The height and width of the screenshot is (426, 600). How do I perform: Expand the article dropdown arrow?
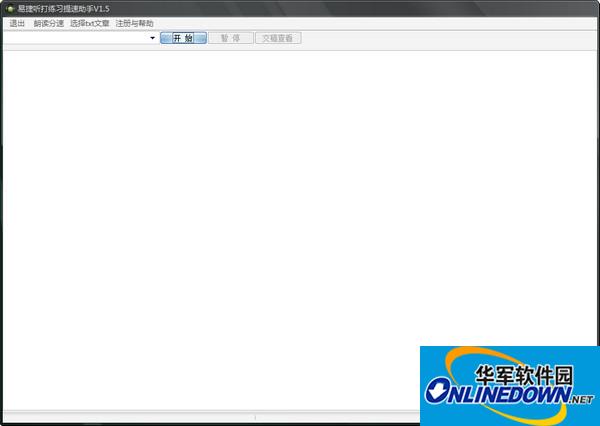pos(152,38)
